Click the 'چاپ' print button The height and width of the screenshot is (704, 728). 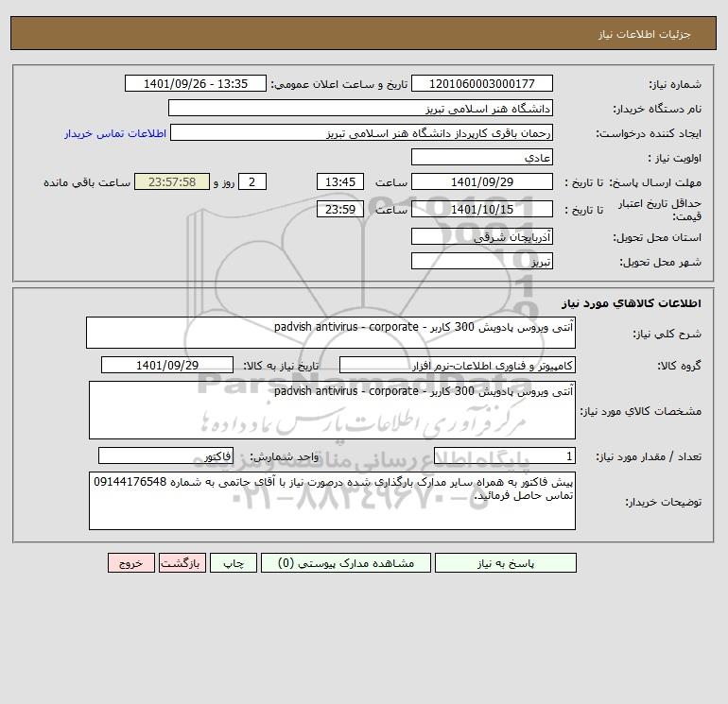tap(234, 563)
